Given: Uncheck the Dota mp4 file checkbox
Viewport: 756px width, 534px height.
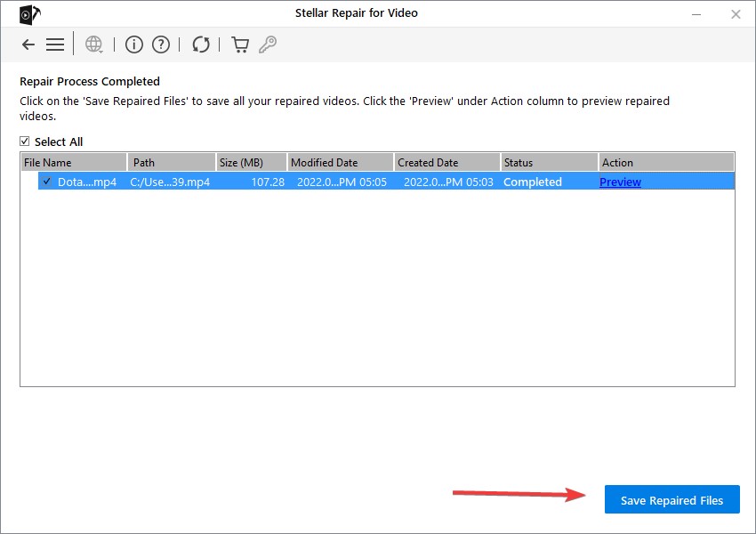Looking at the screenshot, I should (47, 182).
